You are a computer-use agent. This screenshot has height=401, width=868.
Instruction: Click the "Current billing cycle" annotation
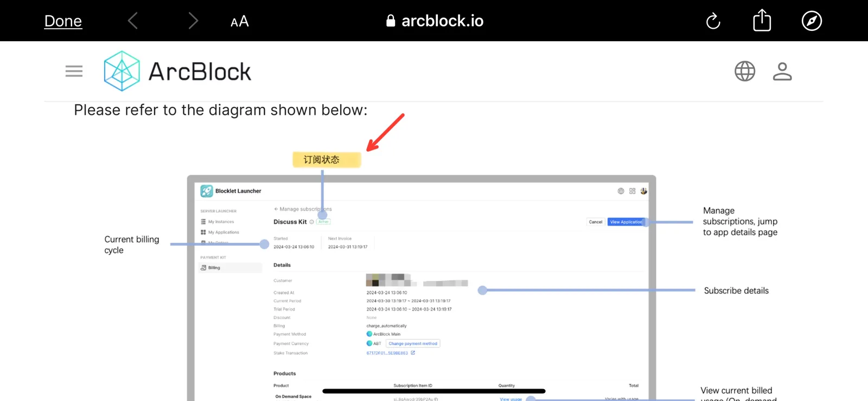[132, 245]
